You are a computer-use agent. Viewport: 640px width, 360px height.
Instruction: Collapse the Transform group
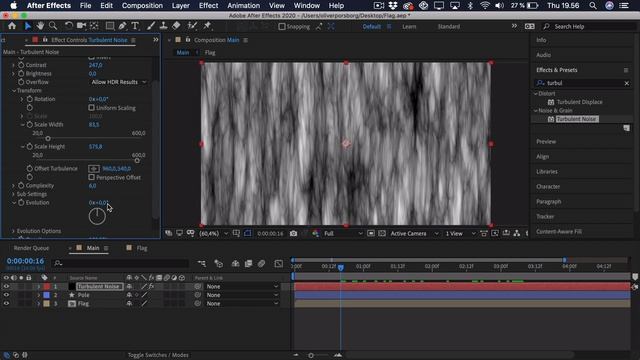tap(14, 91)
